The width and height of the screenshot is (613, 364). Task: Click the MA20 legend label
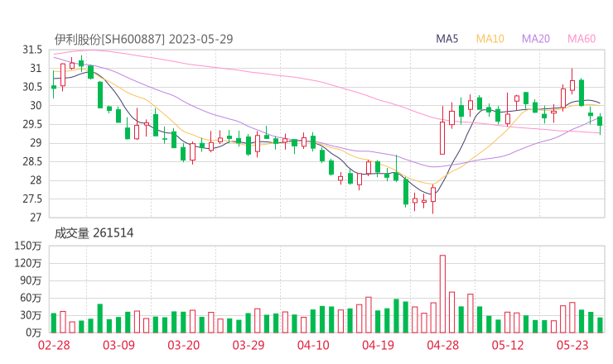[536, 39]
